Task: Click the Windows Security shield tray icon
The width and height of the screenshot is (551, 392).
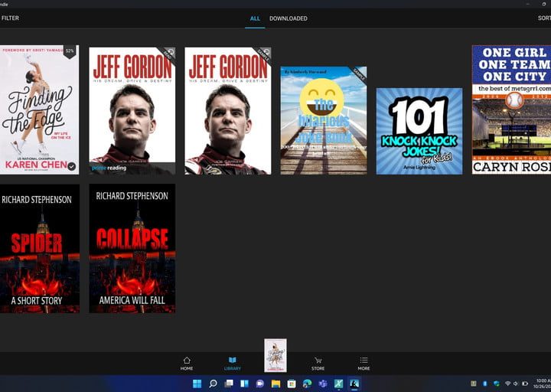Action: (x=496, y=384)
